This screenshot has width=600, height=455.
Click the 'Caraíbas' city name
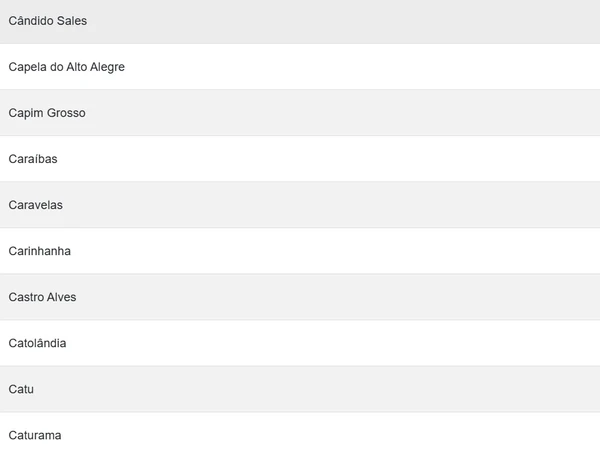33,159
